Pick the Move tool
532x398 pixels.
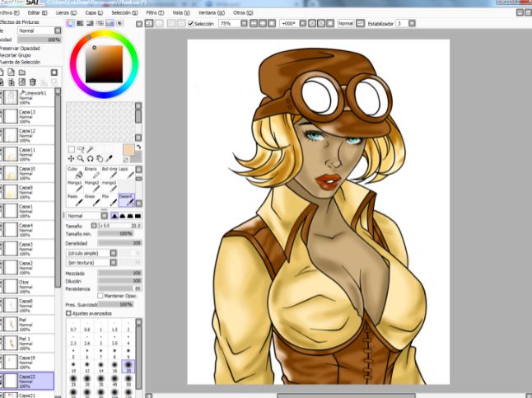pyautogui.click(x=71, y=158)
